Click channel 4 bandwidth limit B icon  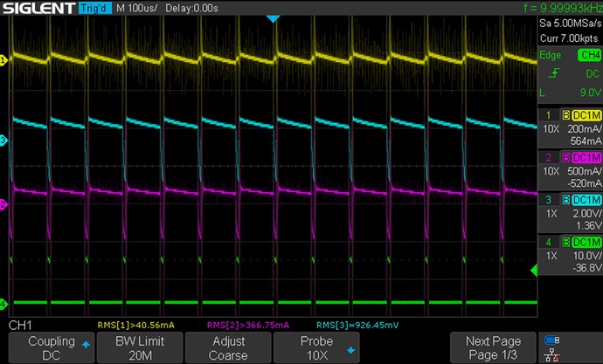point(565,242)
